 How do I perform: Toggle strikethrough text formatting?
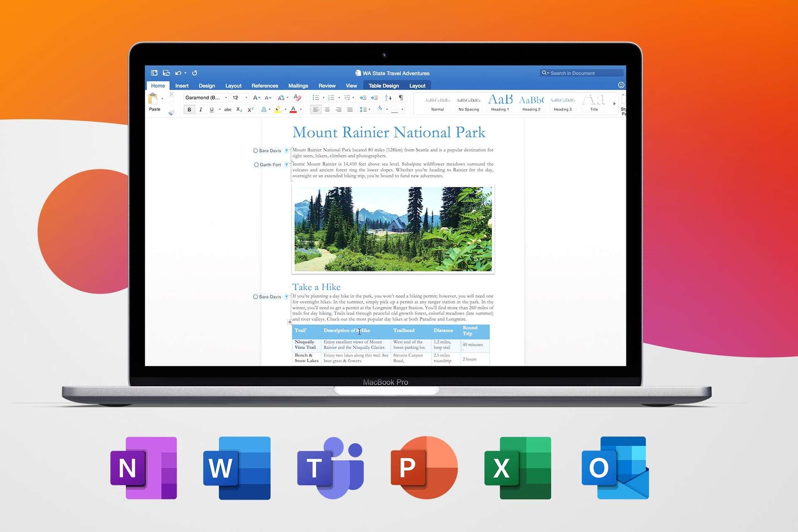pyautogui.click(x=228, y=110)
